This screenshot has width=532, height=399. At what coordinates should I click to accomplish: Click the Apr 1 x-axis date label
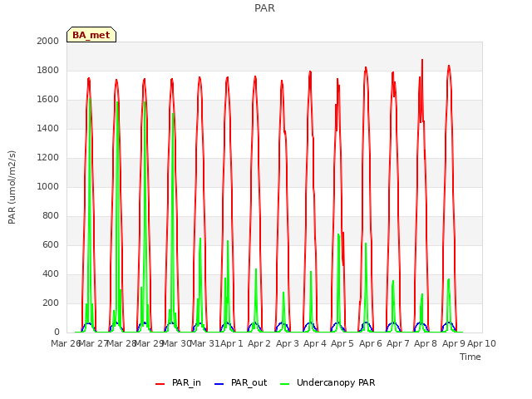click(x=232, y=343)
